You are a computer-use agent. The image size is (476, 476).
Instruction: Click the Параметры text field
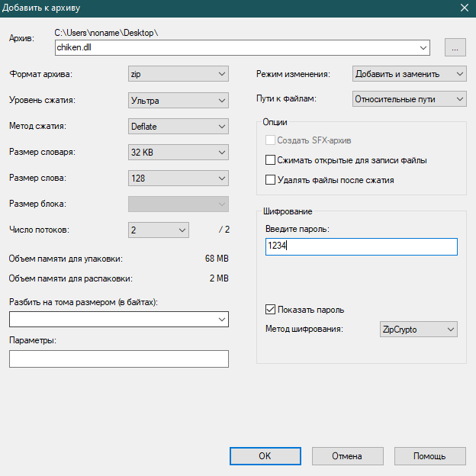click(119, 359)
